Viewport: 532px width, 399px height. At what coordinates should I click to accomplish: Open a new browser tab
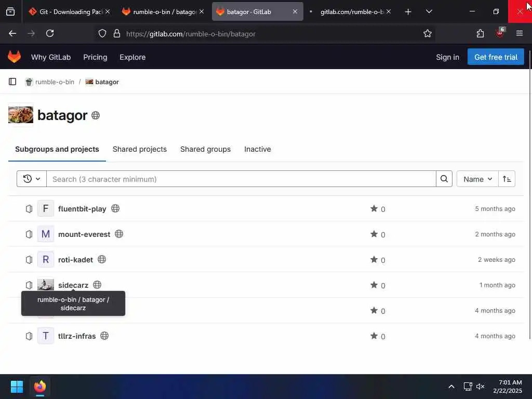(408, 11)
